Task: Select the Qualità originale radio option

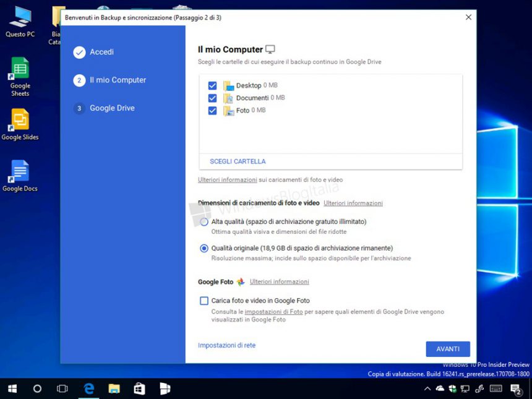Action: tap(204, 248)
